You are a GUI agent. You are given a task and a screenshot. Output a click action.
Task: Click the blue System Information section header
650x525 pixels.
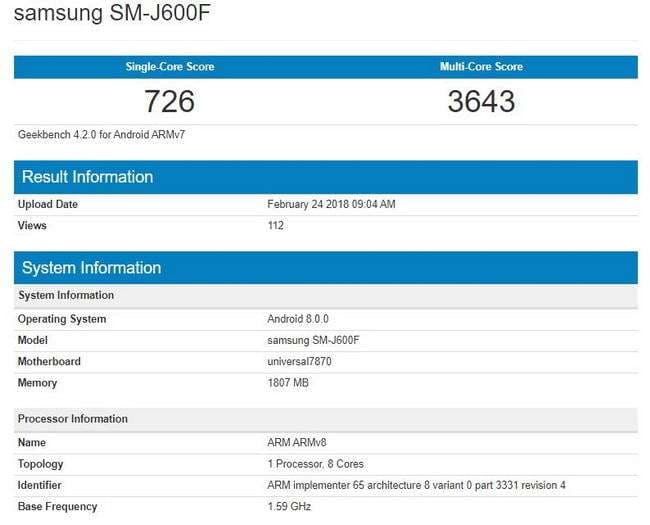(x=92, y=267)
